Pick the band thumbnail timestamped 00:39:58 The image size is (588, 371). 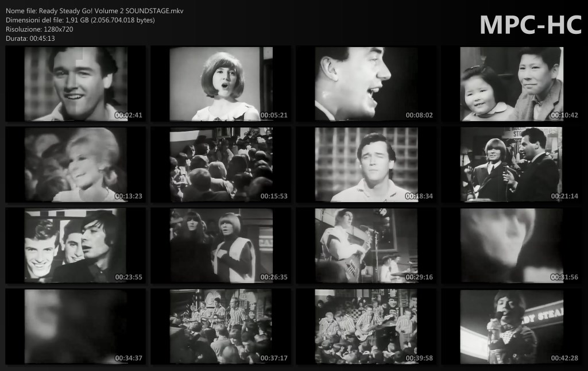point(366,327)
